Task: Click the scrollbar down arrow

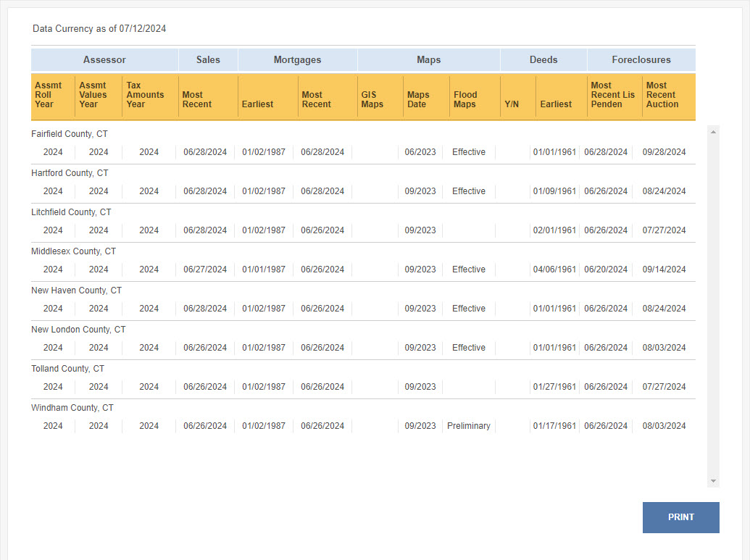Action: click(713, 481)
